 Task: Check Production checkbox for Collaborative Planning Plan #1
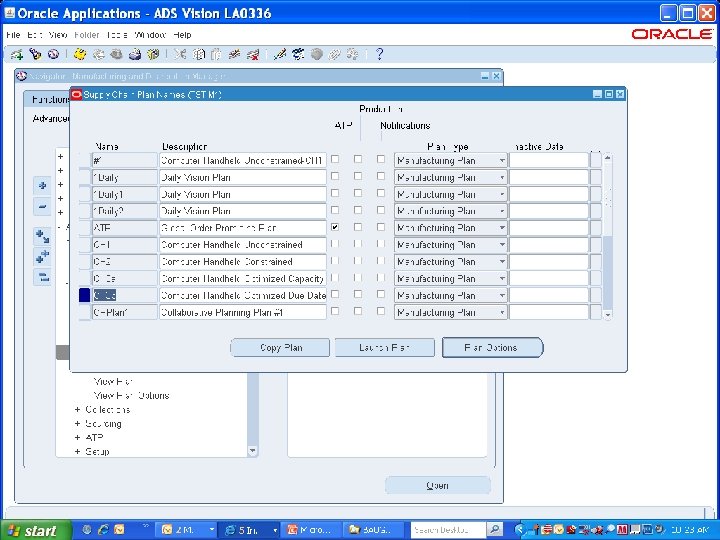358,311
